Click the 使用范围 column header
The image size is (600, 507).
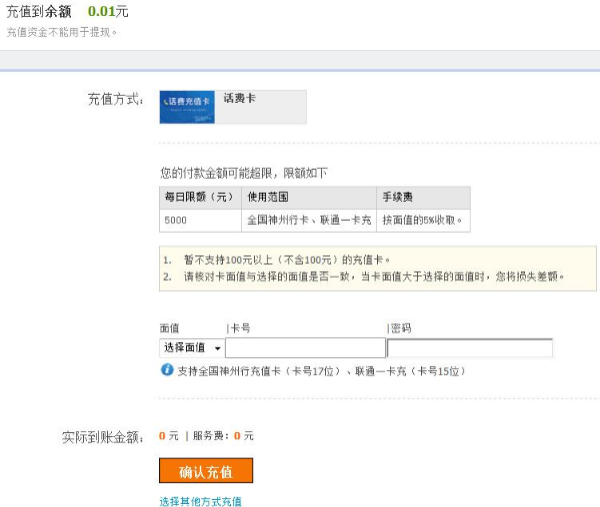pos(268,197)
